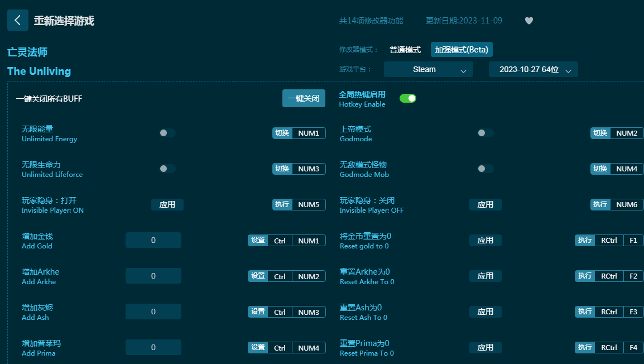Click the 亡灵法师 game name
This screenshot has height=364, width=644.
27,52
